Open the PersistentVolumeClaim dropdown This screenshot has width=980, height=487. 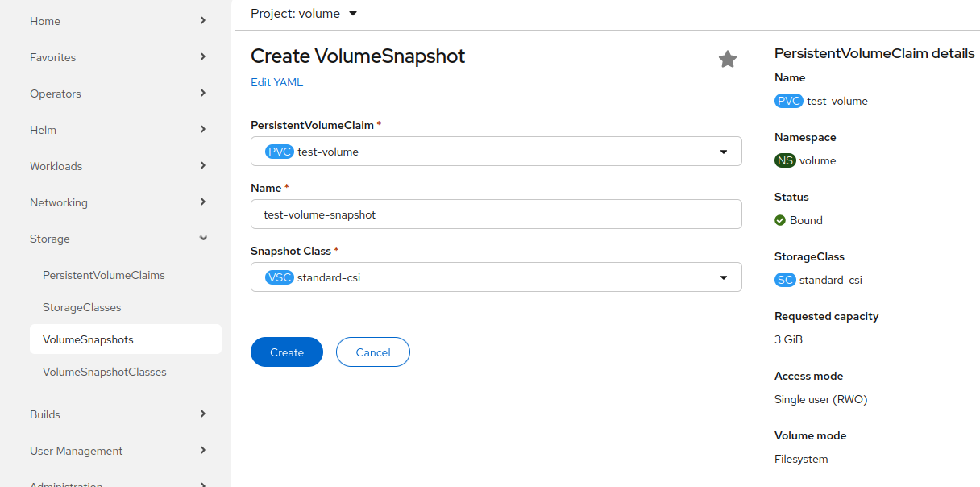pyautogui.click(x=723, y=151)
